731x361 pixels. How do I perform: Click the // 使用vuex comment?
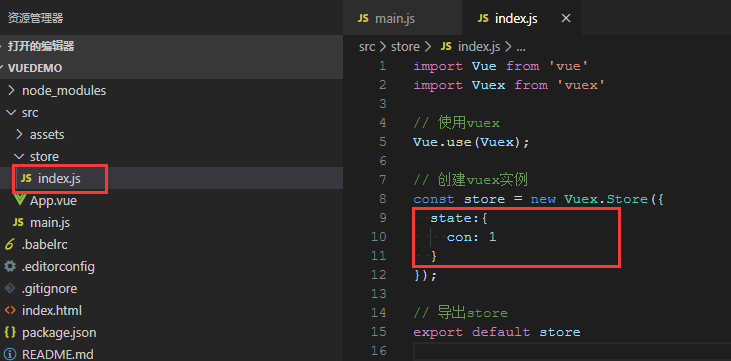(456, 123)
